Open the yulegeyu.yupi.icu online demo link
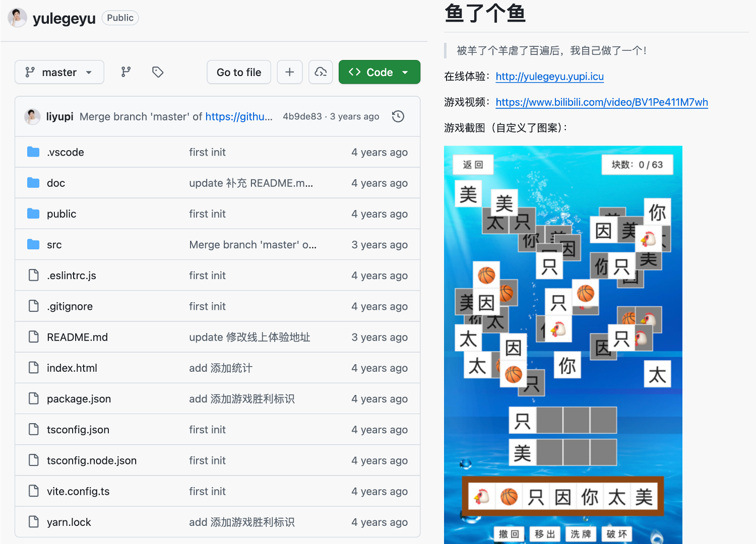 pyautogui.click(x=549, y=77)
